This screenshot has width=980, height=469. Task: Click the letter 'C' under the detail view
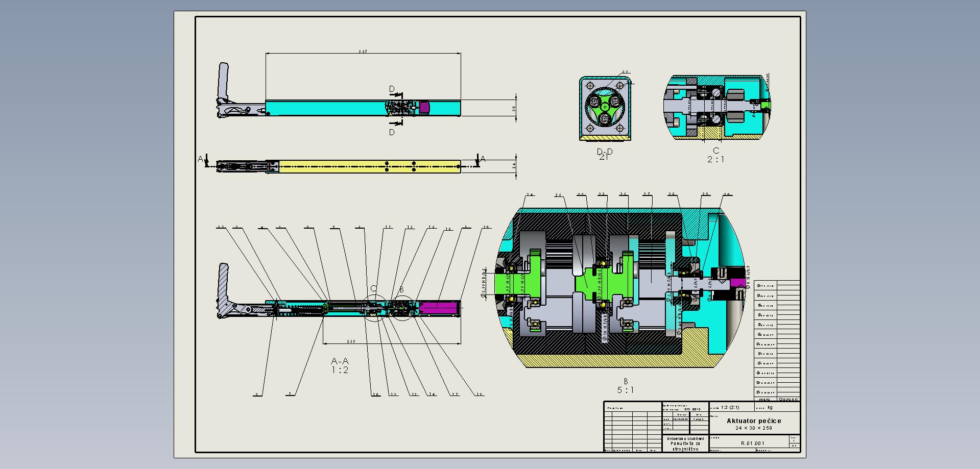pos(715,151)
